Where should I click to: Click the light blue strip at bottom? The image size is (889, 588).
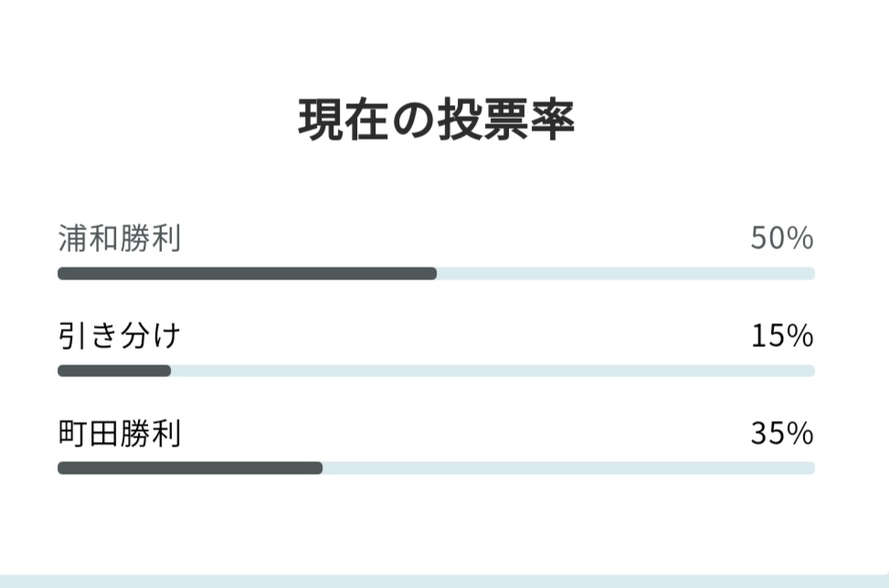444,582
